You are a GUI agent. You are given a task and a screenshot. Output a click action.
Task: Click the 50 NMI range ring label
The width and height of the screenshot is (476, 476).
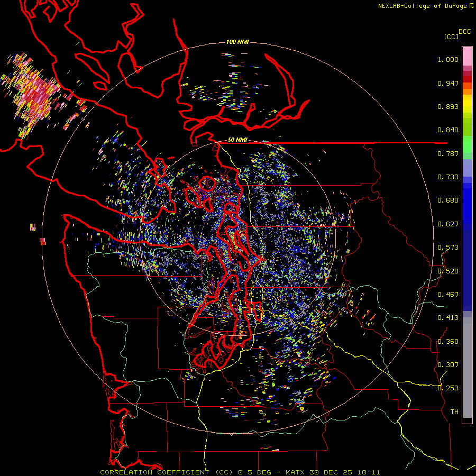237,140
